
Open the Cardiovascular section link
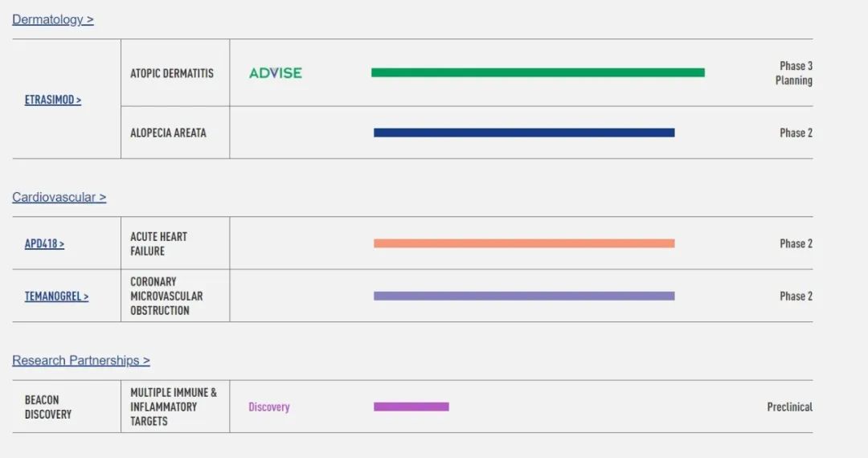59,197
